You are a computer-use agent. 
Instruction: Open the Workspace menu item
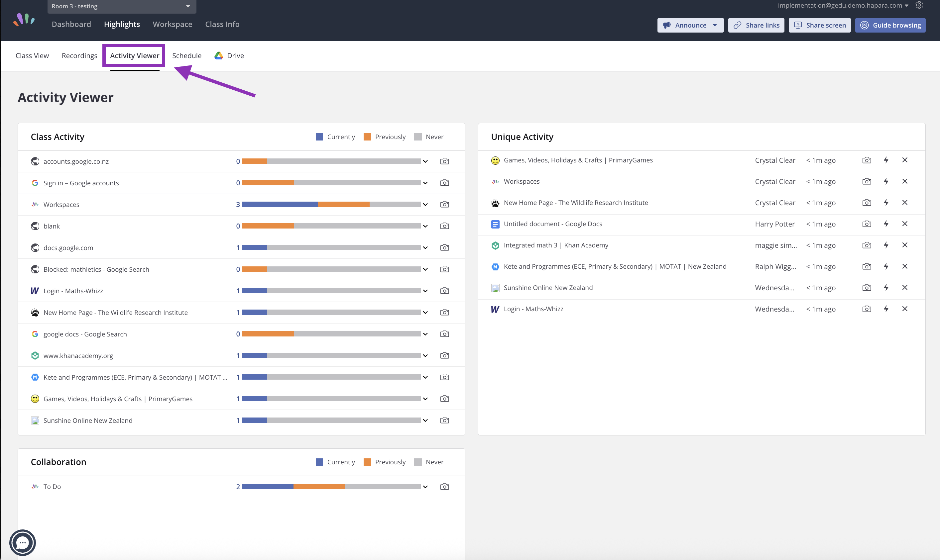coord(173,25)
